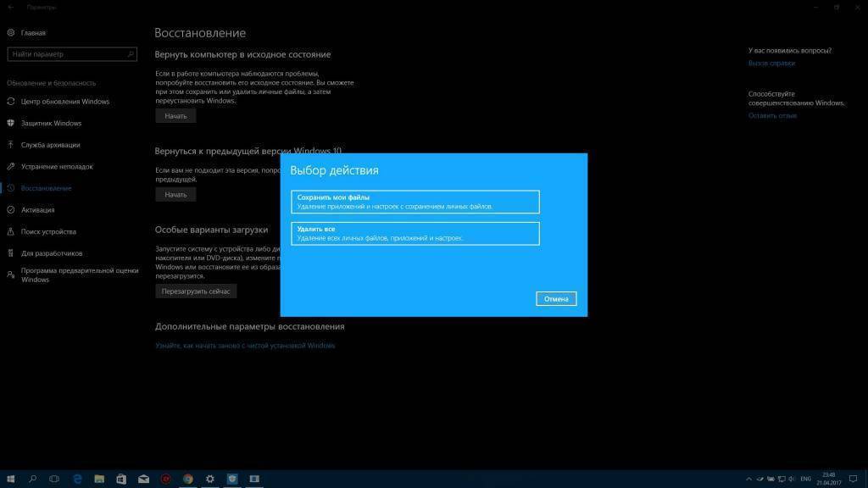Launch Google Chrome from the taskbar
This screenshot has width=868, height=488.
tap(187, 479)
